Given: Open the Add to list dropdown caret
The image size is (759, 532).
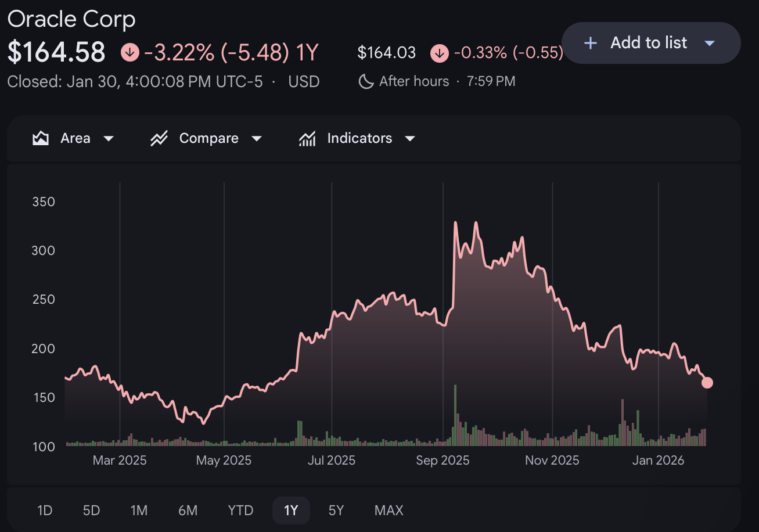Looking at the screenshot, I should 709,44.
